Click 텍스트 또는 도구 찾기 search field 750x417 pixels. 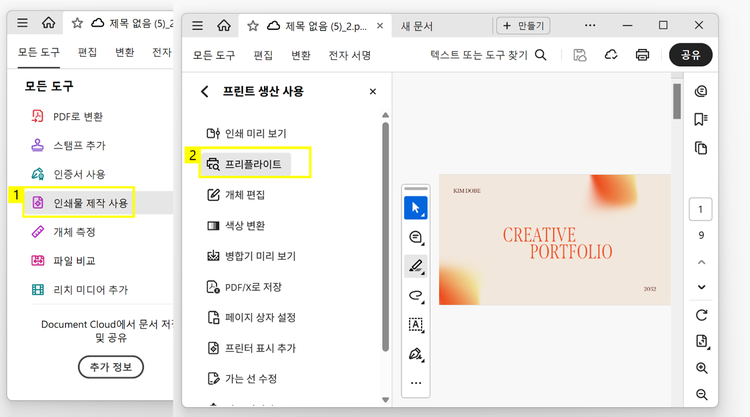pyautogui.click(x=488, y=55)
